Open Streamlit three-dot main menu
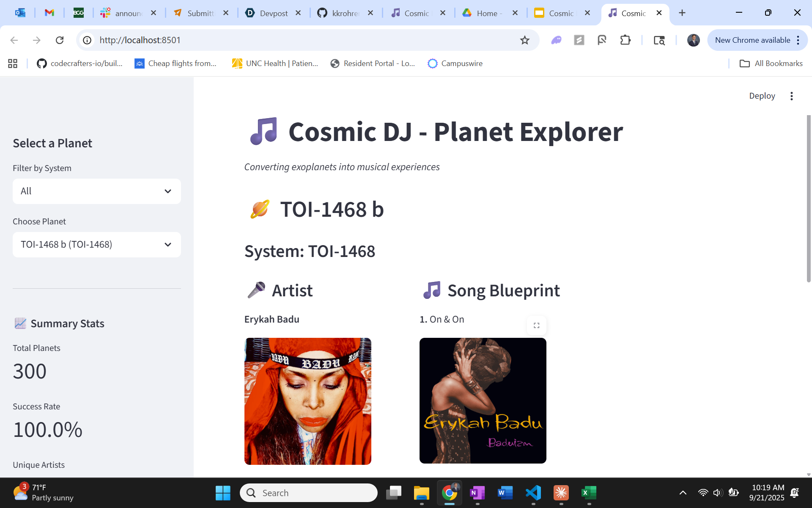812x508 pixels. pyautogui.click(x=791, y=96)
